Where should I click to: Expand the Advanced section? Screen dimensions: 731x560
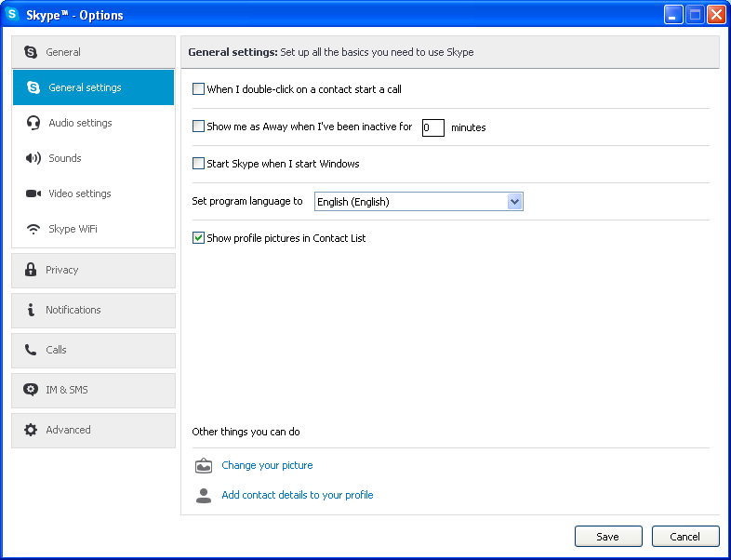pos(93,431)
